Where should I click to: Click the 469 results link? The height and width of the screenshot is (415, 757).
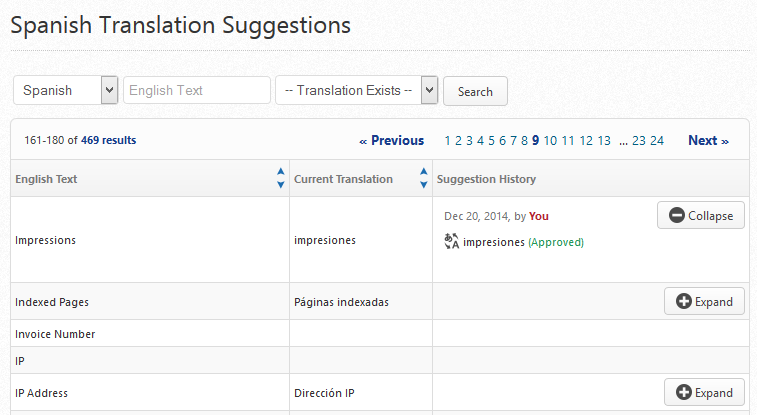click(x=108, y=141)
